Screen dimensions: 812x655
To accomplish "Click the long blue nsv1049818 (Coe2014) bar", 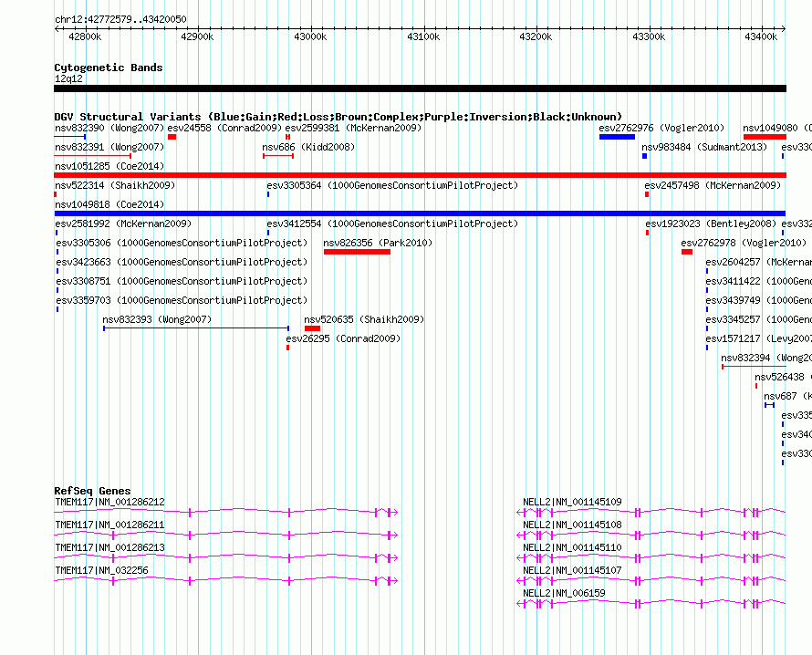I will [x=420, y=213].
